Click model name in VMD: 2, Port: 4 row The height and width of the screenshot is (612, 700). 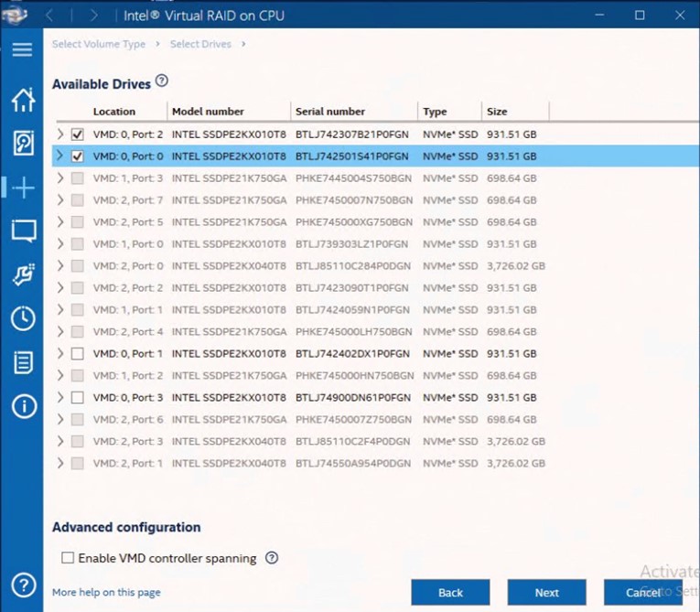(229, 332)
